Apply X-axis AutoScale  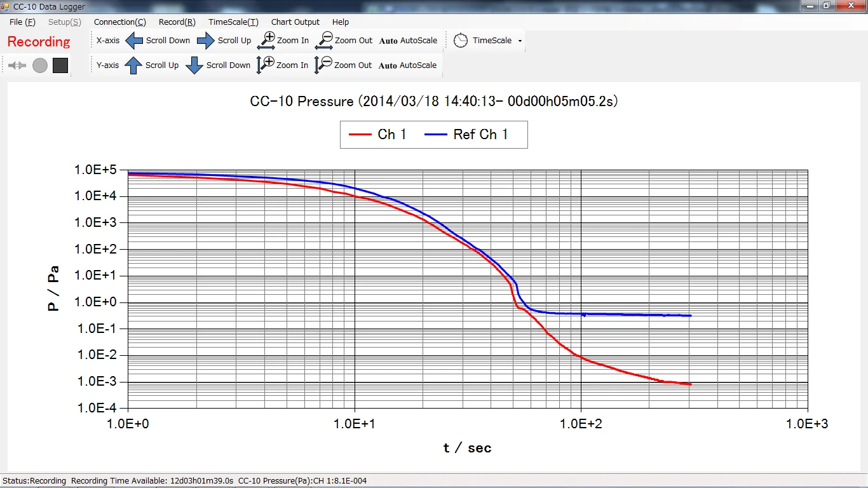[x=408, y=41]
